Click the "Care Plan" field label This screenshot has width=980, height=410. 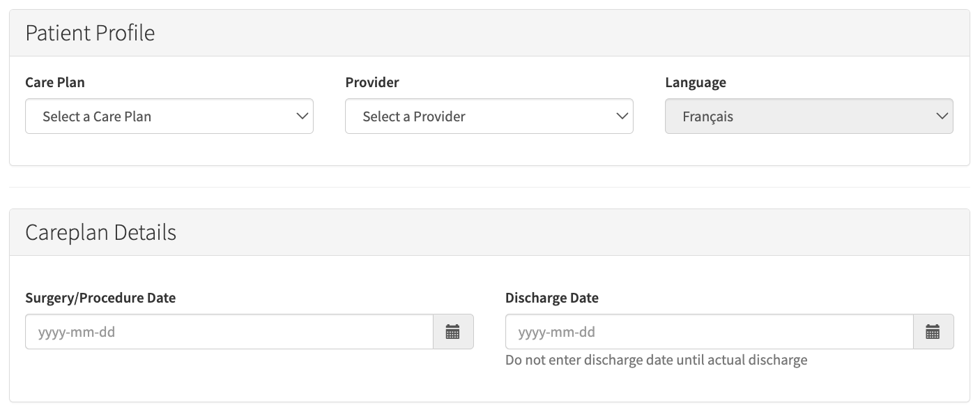pyautogui.click(x=55, y=82)
